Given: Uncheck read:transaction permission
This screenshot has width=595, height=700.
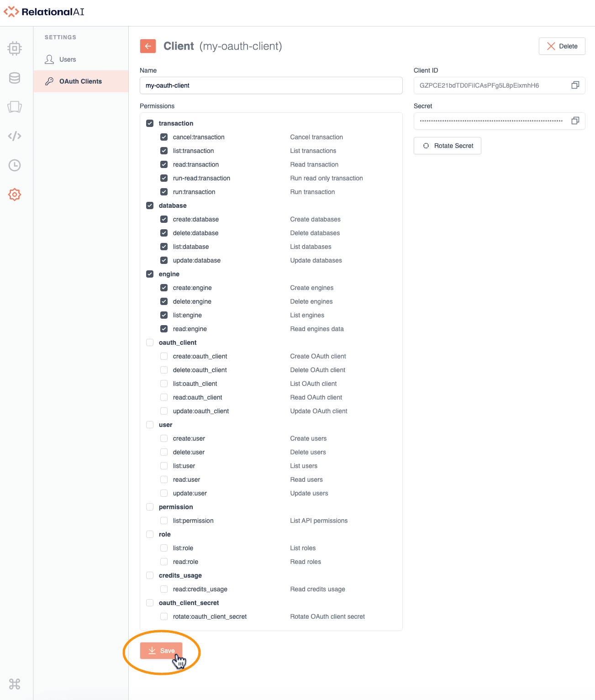Looking at the screenshot, I should (164, 164).
